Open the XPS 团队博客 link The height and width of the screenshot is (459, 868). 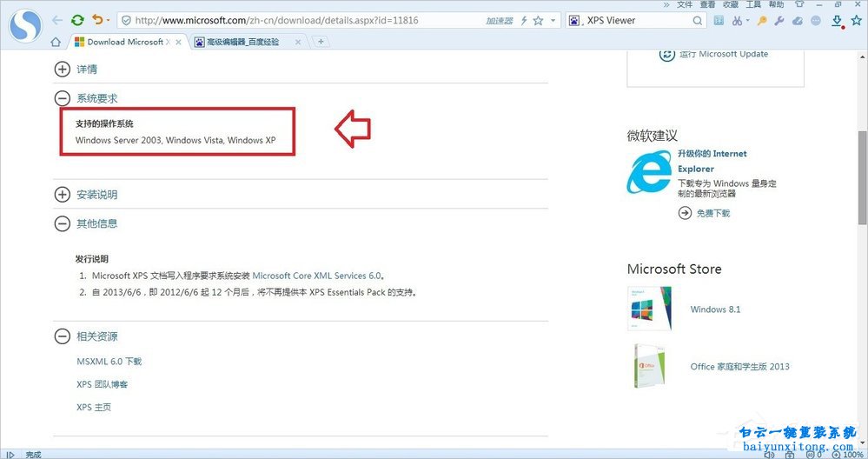click(x=102, y=384)
